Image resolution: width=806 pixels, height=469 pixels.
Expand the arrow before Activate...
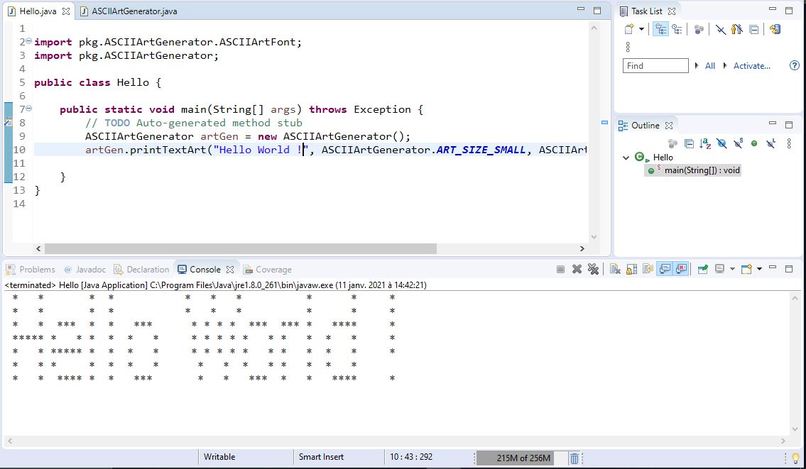[725, 66]
